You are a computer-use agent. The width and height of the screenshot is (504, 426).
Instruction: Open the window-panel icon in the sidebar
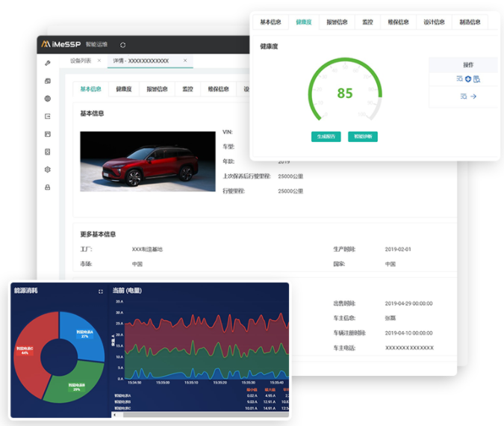[x=48, y=135]
